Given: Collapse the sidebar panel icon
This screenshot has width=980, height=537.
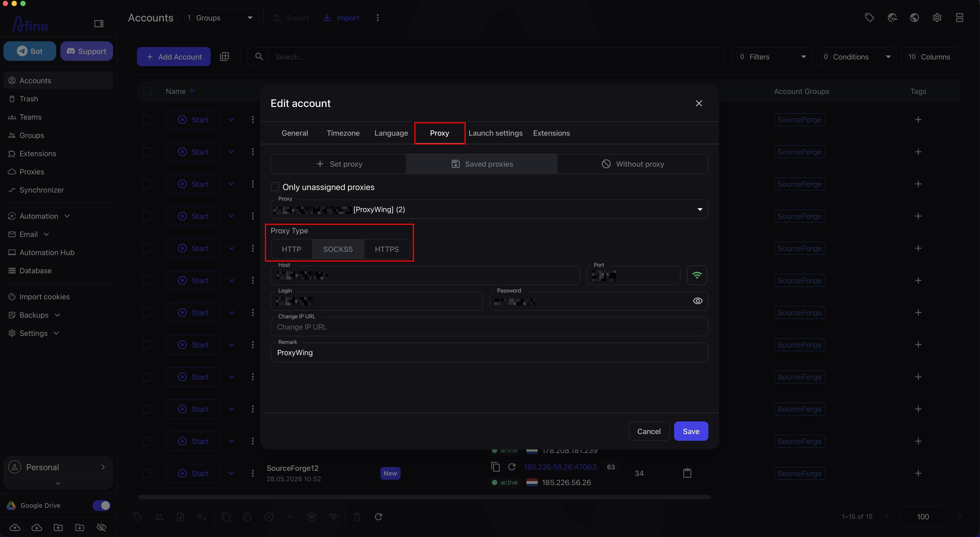Looking at the screenshot, I should [99, 23].
